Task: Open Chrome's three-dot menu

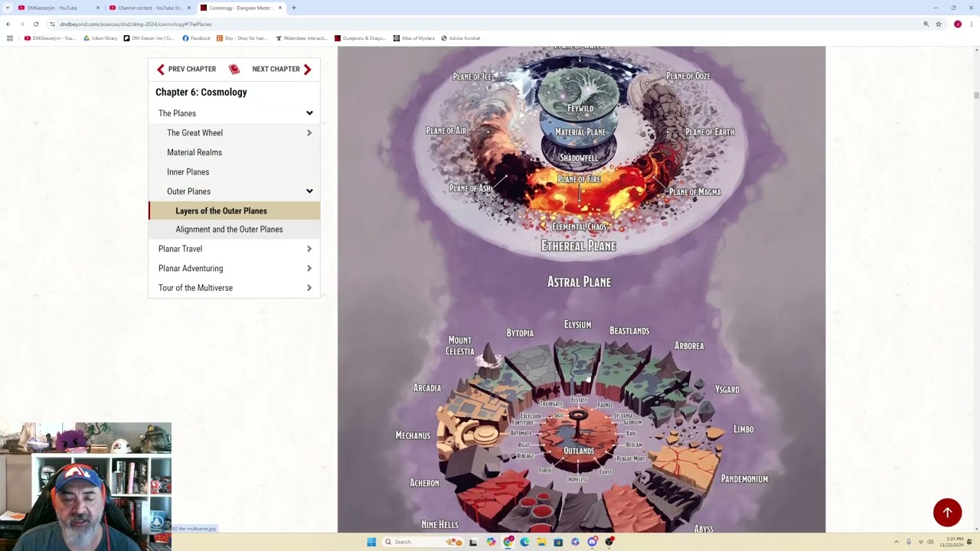Action: pos(971,24)
